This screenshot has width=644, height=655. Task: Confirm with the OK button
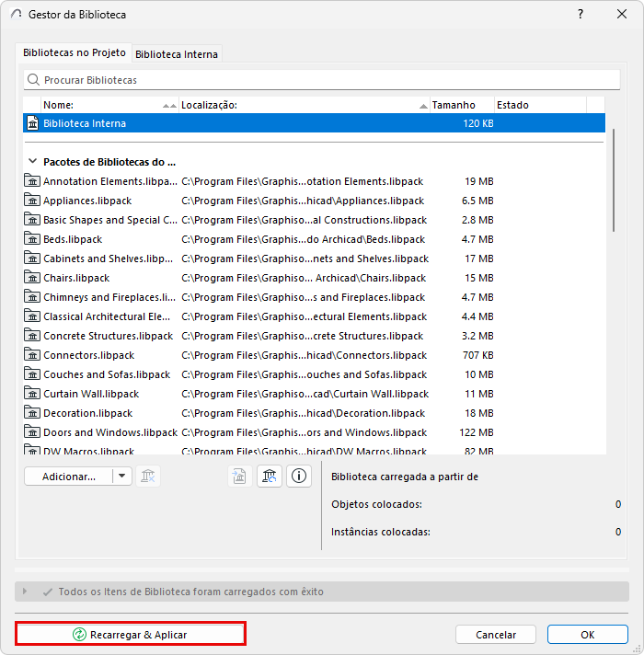588,635
